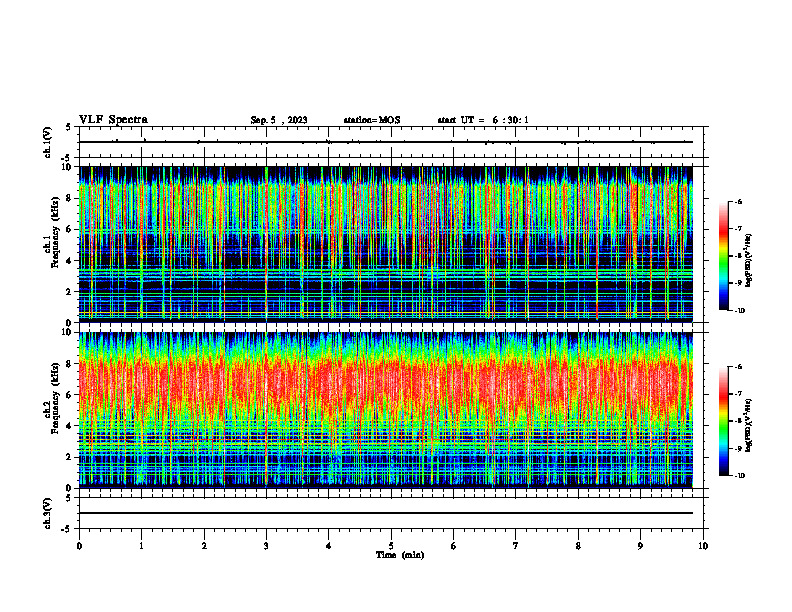The height and width of the screenshot is (612, 792).
Task: Click the "3" minute tick label
Action: tap(266, 546)
